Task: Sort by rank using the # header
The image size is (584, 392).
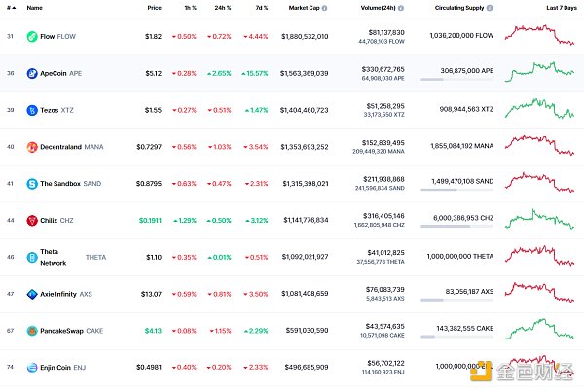Action: coord(11,7)
